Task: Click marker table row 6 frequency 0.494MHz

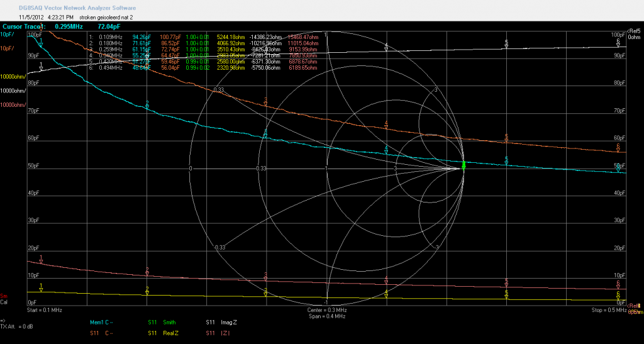Action: 110,68
